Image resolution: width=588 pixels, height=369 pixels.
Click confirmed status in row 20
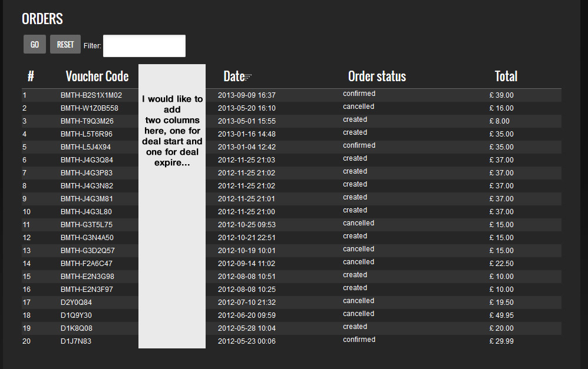359,340
